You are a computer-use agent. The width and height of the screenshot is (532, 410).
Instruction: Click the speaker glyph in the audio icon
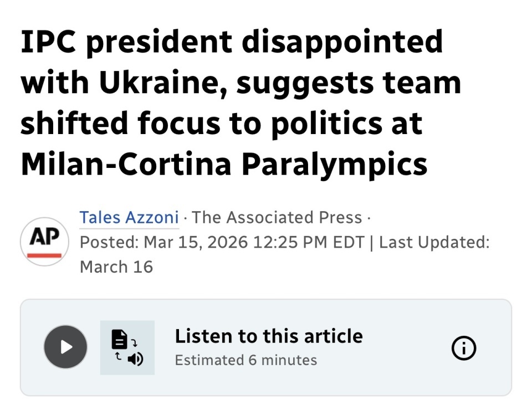coord(135,359)
